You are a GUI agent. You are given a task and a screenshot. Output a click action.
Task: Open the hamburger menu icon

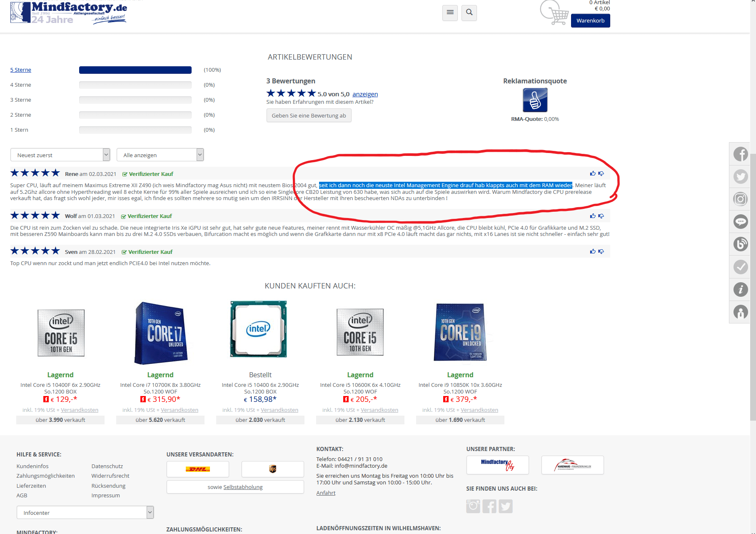450,13
